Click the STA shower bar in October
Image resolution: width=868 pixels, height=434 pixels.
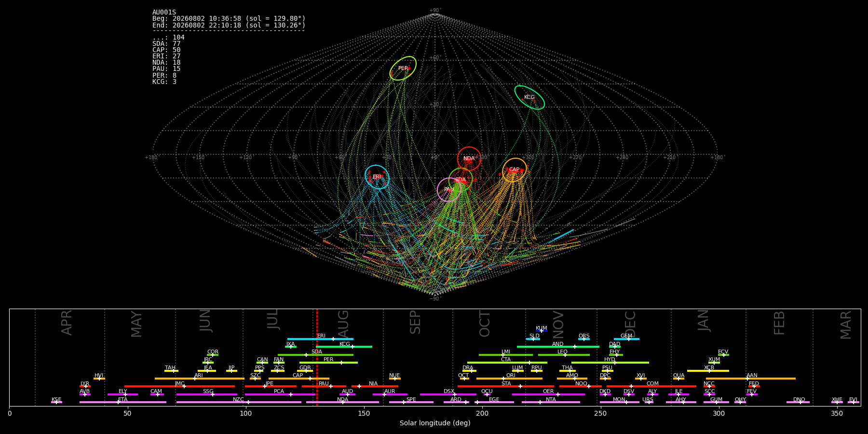point(506,386)
